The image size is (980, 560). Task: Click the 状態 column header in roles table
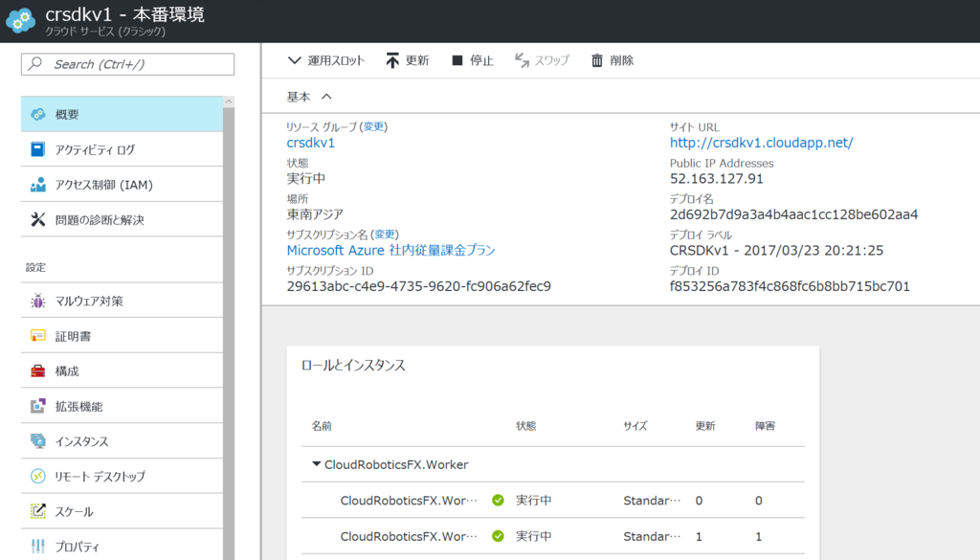tap(525, 426)
